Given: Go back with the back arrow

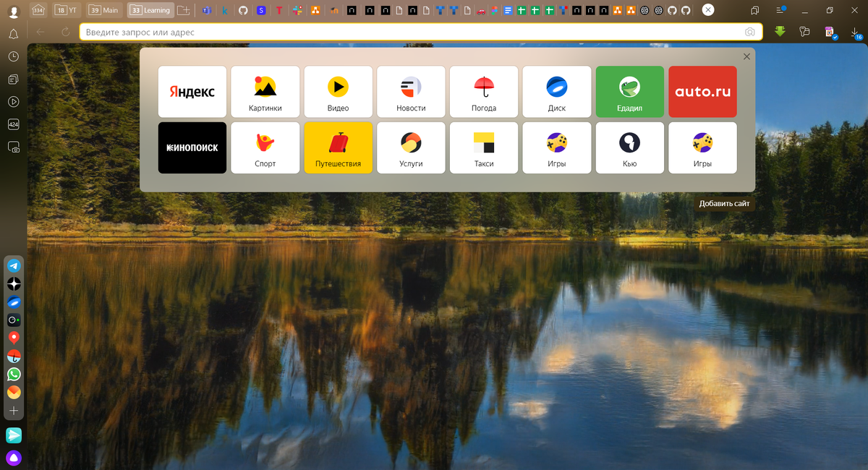Looking at the screenshot, I should [41, 32].
